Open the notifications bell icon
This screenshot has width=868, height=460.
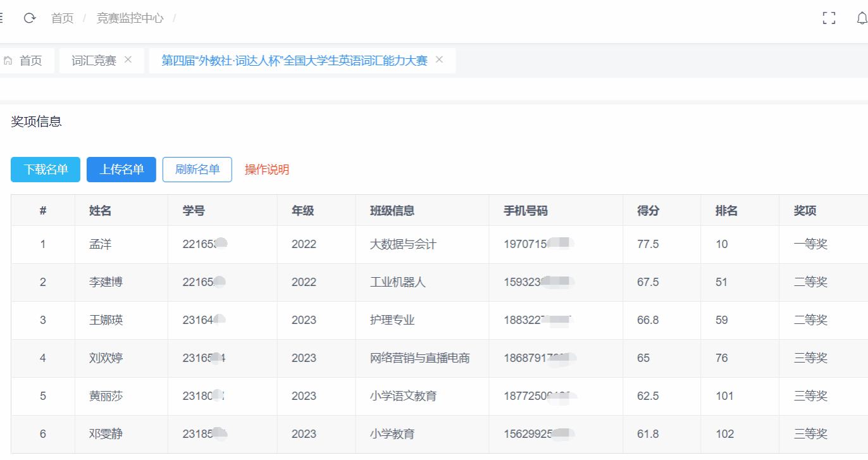tap(861, 18)
